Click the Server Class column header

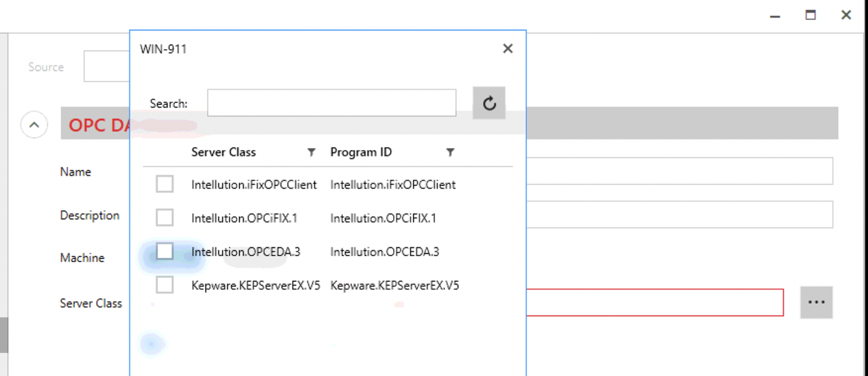(223, 152)
